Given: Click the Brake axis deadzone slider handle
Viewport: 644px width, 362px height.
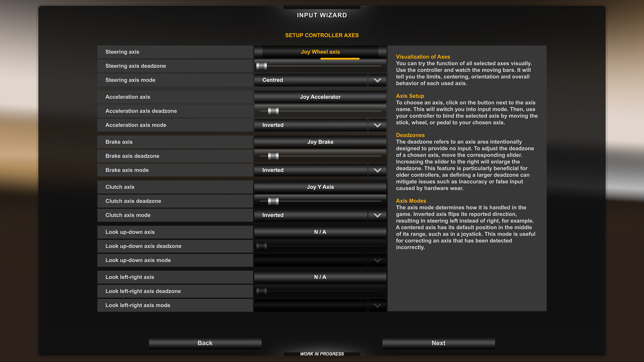Looking at the screenshot, I should pyautogui.click(x=273, y=156).
